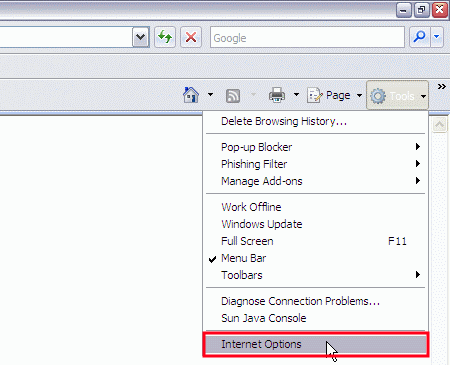The width and height of the screenshot is (450, 365).
Task: Click the red Stop loading icon
Action: (191, 37)
